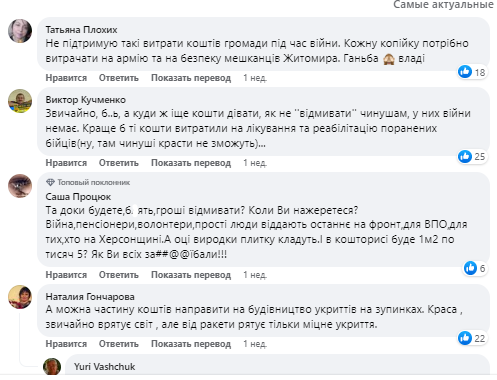Click the like reaction icon showing 25
Image resolution: width=497 pixels, height=380 pixels.
click(x=465, y=156)
